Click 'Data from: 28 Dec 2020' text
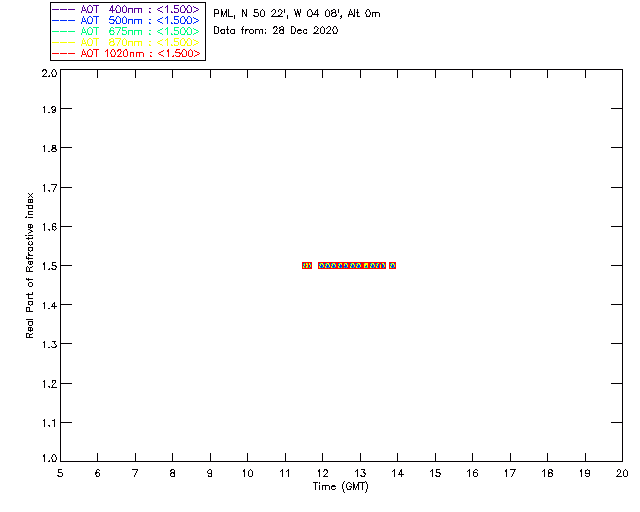 point(276,31)
